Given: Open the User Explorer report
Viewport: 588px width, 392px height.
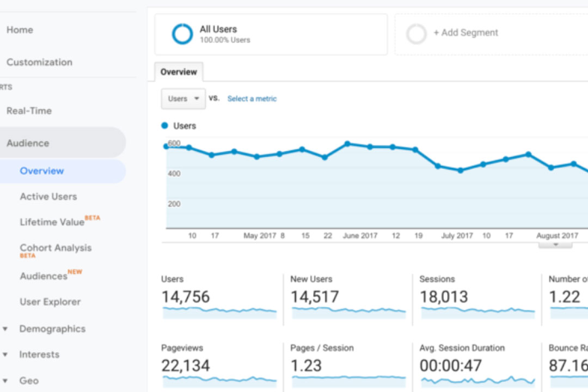Looking at the screenshot, I should [50, 302].
